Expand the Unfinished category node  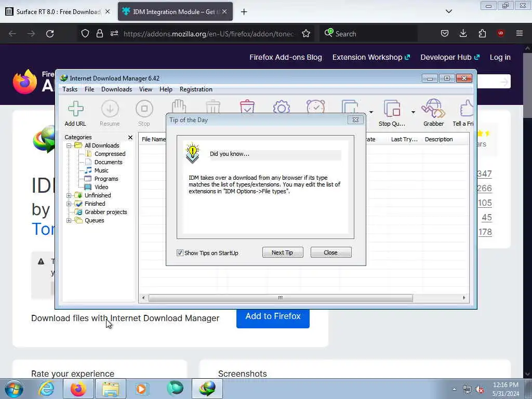click(x=69, y=195)
